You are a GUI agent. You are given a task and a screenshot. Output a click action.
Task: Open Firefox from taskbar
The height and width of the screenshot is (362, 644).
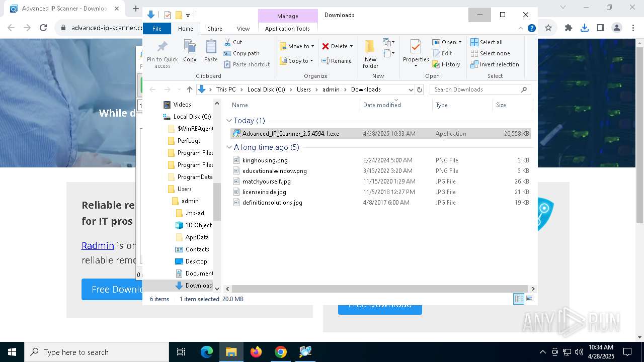[x=256, y=352]
